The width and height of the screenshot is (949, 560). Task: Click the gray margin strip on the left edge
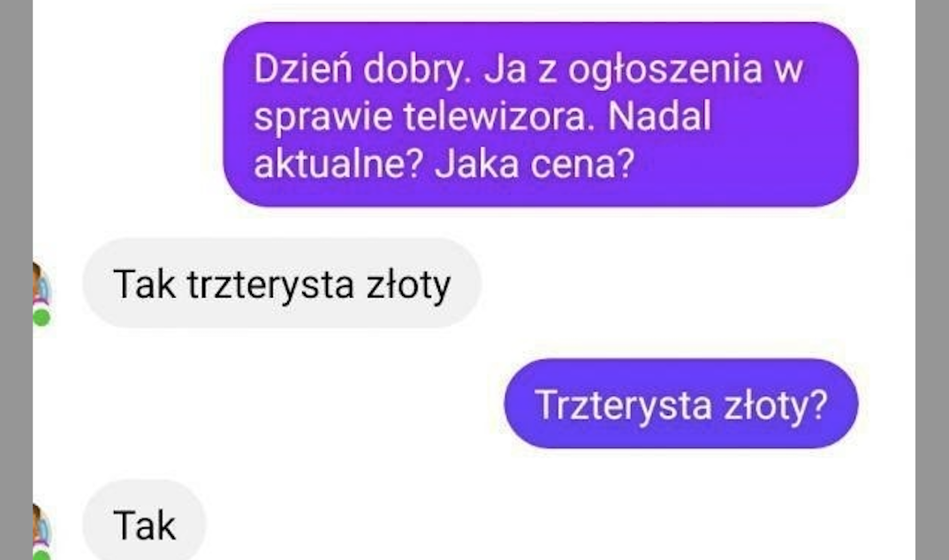16,280
